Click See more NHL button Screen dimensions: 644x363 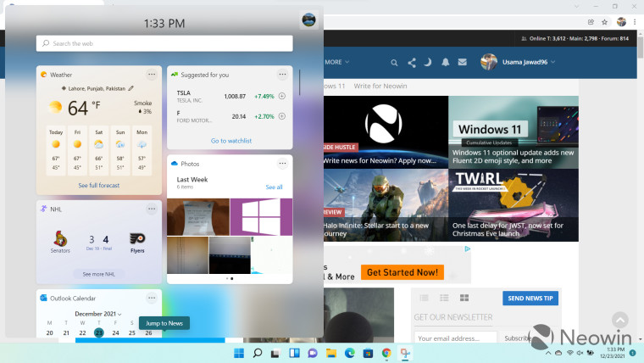98,274
